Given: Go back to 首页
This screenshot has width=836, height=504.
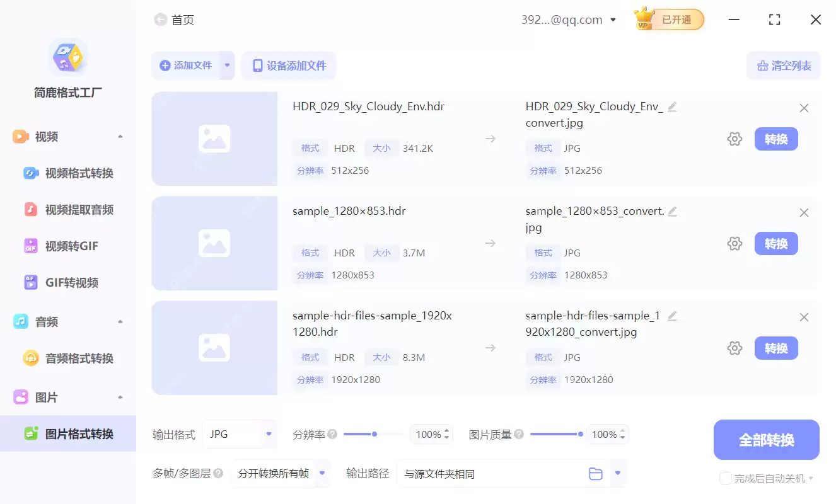Looking at the screenshot, I should point(174,20).
